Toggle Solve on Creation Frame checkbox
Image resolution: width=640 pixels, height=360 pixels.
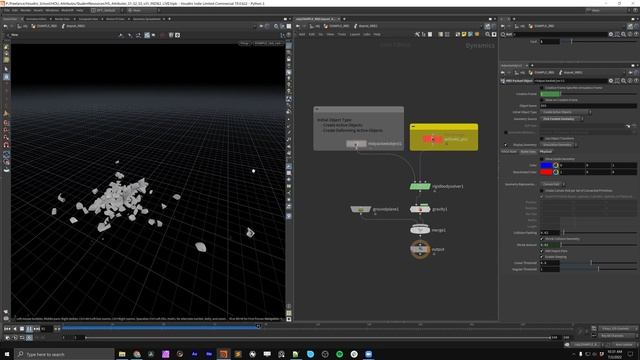(542, 100)
